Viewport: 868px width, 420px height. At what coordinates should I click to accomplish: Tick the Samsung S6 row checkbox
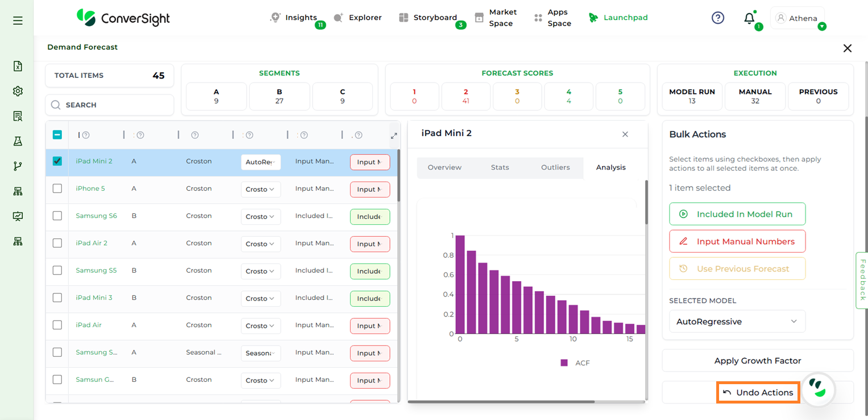tap(57, 216)
